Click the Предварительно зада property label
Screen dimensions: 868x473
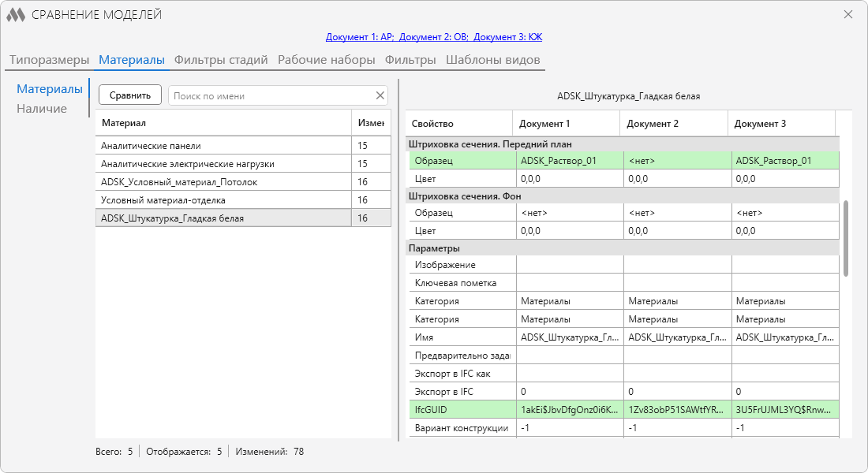click(x=462, y=356)
